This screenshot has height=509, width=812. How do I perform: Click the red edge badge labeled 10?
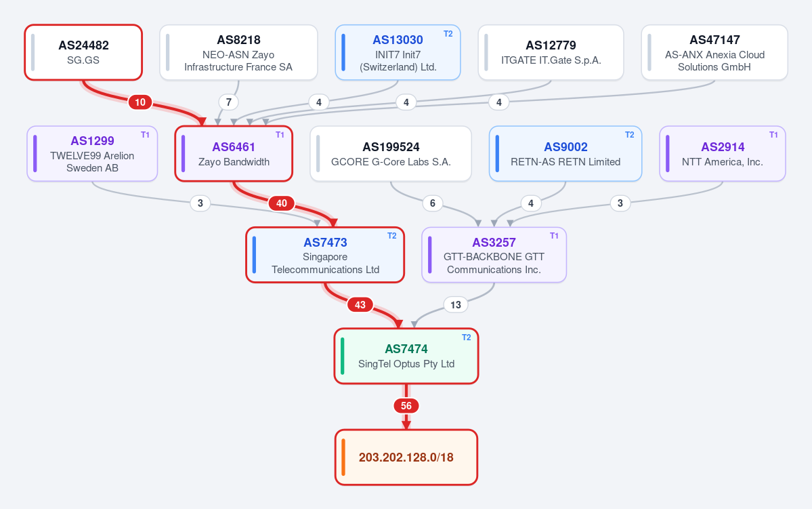tap(140, 102)
